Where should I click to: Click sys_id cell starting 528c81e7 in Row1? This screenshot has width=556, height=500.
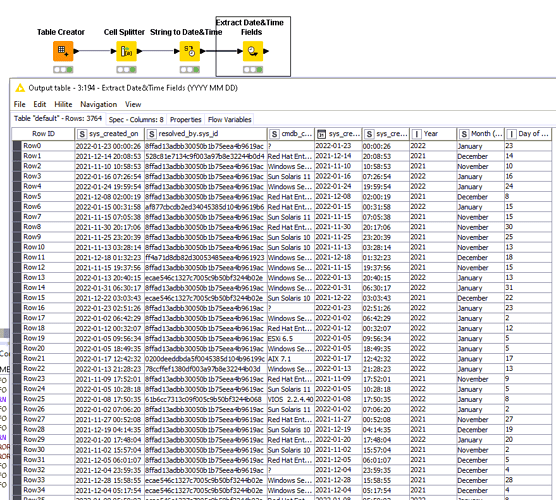point(206,156)
